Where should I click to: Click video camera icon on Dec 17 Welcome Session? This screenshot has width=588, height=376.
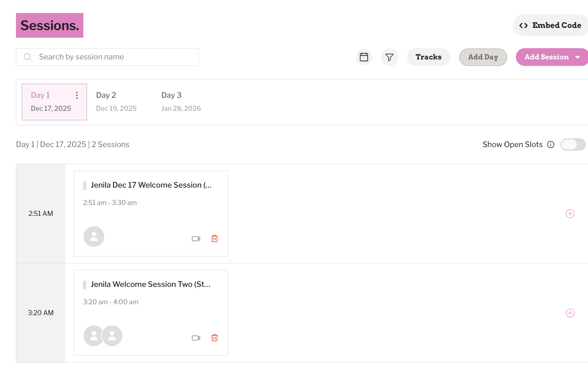tap(196, 239)
